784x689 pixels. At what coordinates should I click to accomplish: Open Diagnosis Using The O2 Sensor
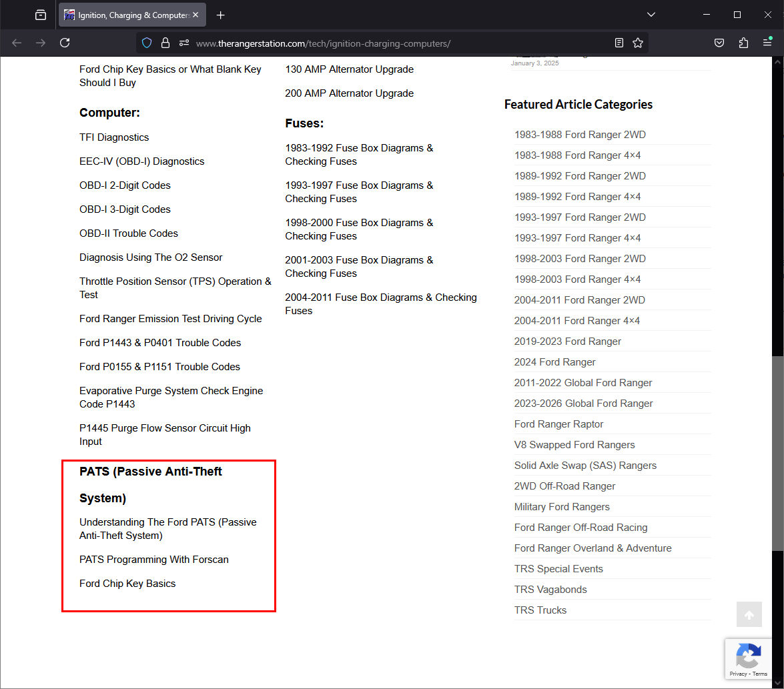151,257
